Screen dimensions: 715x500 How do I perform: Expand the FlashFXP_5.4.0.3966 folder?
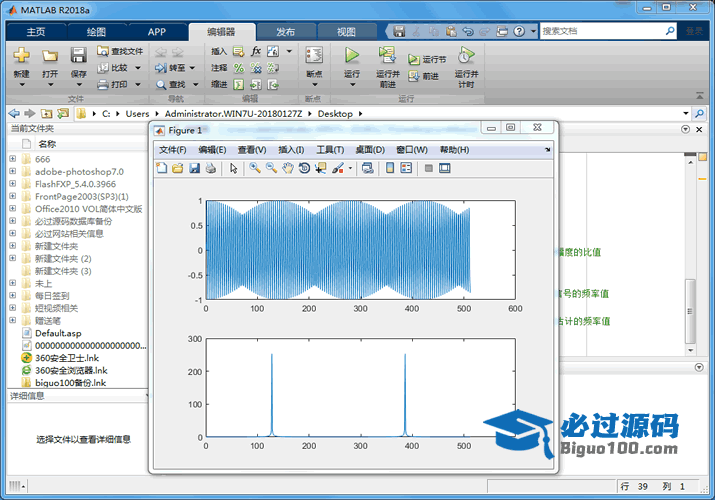point(12,184)
